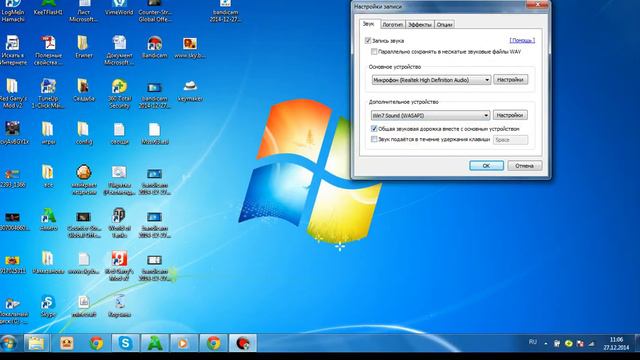The width and height of the screenshot is (640, 360).
Task: Switch to Skype in the taskbar
Action: 125,343
